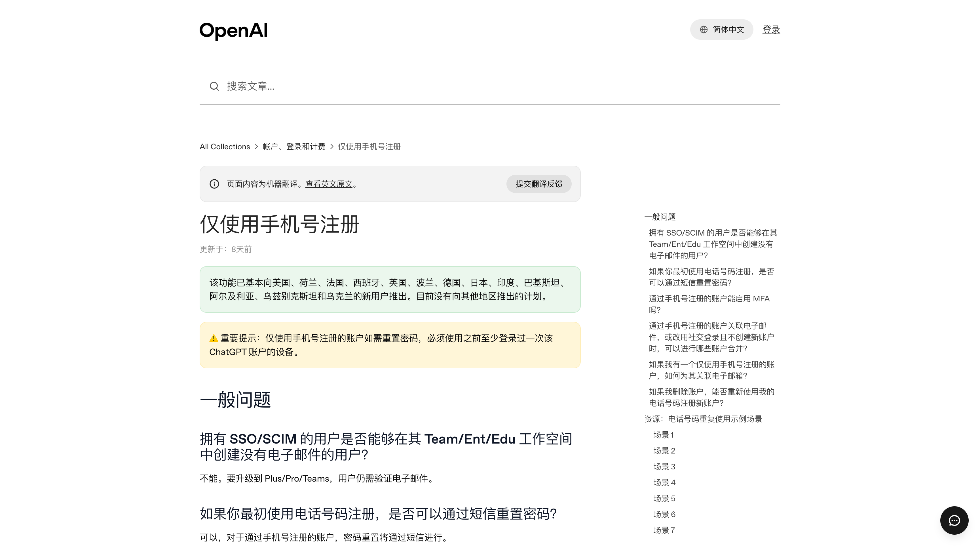Open sidebar link about SSO/SCIM users
This screenshot has height=546, width=980.
[x=713, y=244]
